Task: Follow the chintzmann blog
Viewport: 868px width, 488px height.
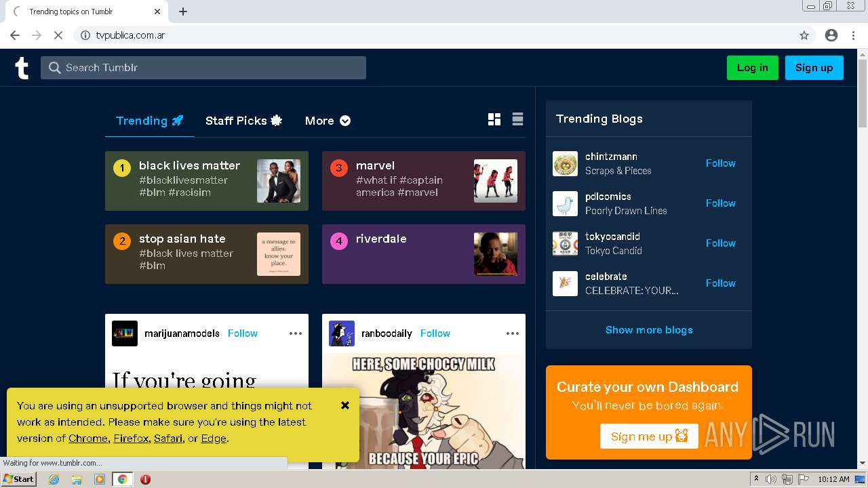Action: [x=720, y=163]
